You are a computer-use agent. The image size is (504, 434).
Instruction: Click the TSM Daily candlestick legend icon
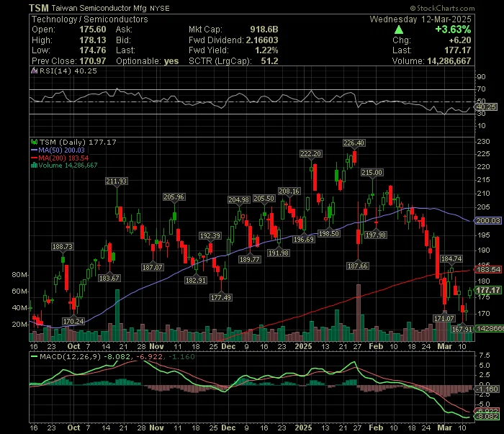34,142
